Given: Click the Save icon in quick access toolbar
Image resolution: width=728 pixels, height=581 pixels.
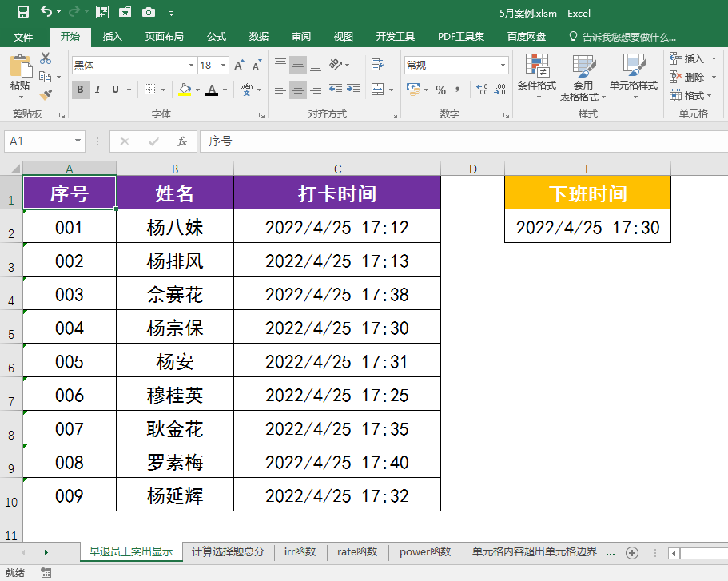Looking at the screenshot, I should [x=22, y=12].
